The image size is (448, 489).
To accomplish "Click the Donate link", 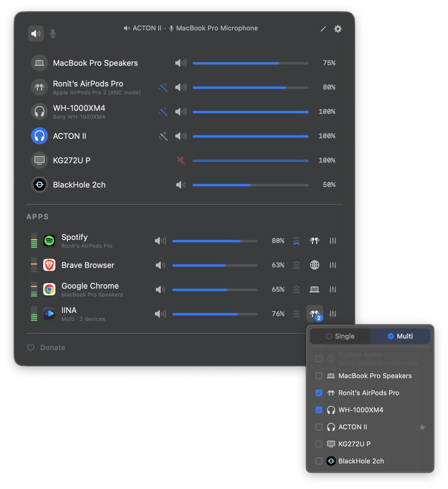I will (46, 348).
